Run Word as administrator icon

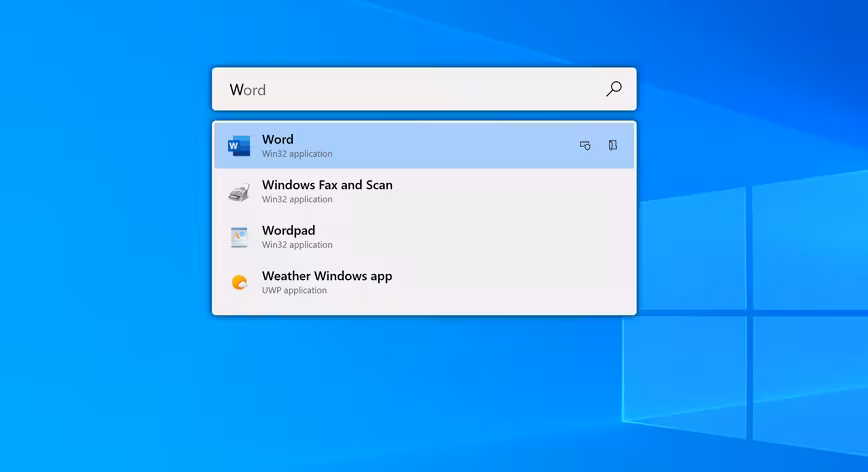(585, 146)
